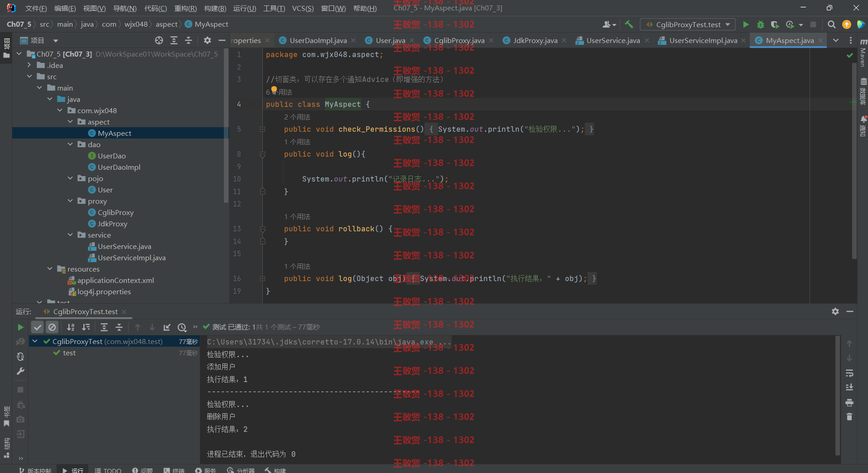The image size is (868, 473).
Task: Open the database tool window
Action: tap(863, 92)
